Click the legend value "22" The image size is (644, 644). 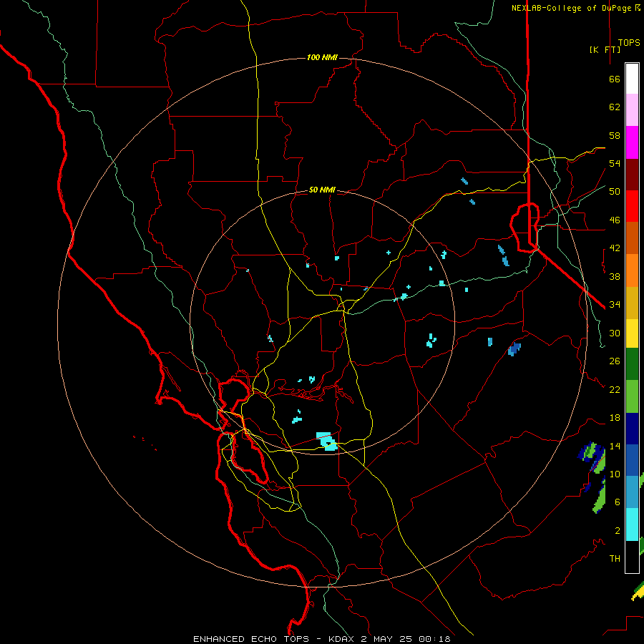pos(615,389)
